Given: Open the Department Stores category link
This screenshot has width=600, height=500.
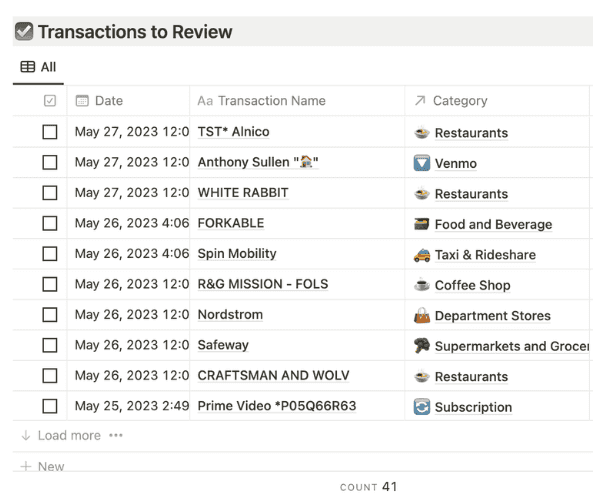Looking at the screenshot, I should coord(492,316).
